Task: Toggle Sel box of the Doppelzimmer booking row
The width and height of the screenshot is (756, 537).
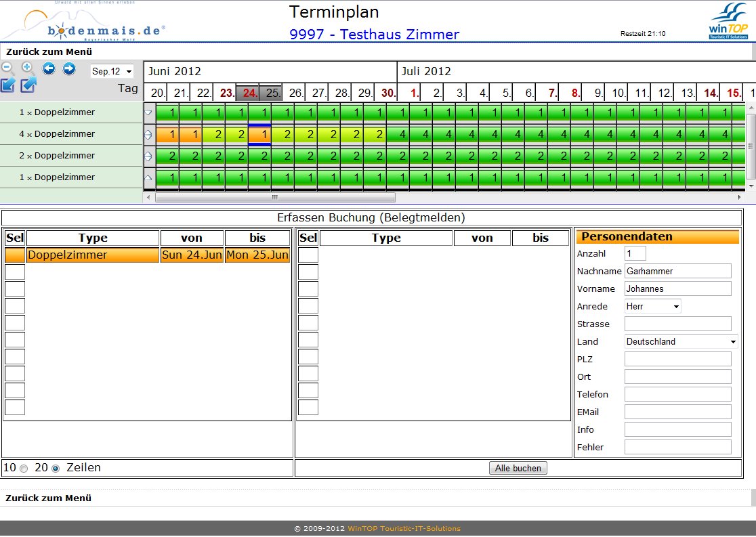Action: (x=14, y=255)
